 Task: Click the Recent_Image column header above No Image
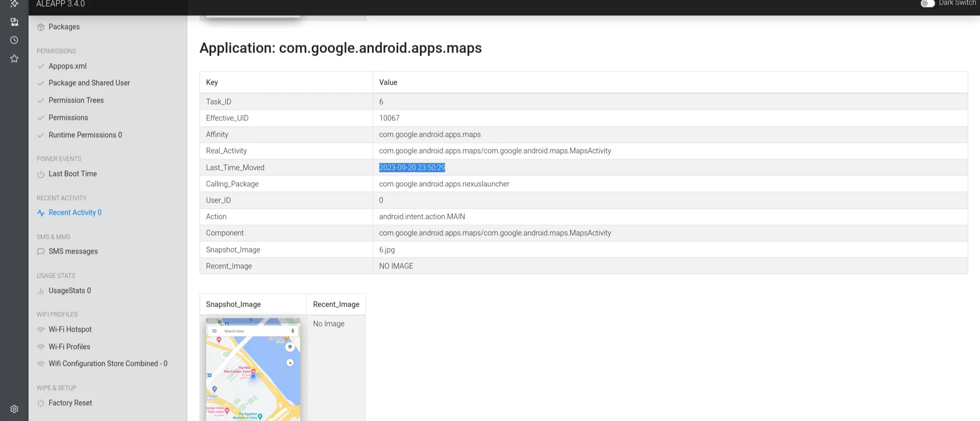336,304
